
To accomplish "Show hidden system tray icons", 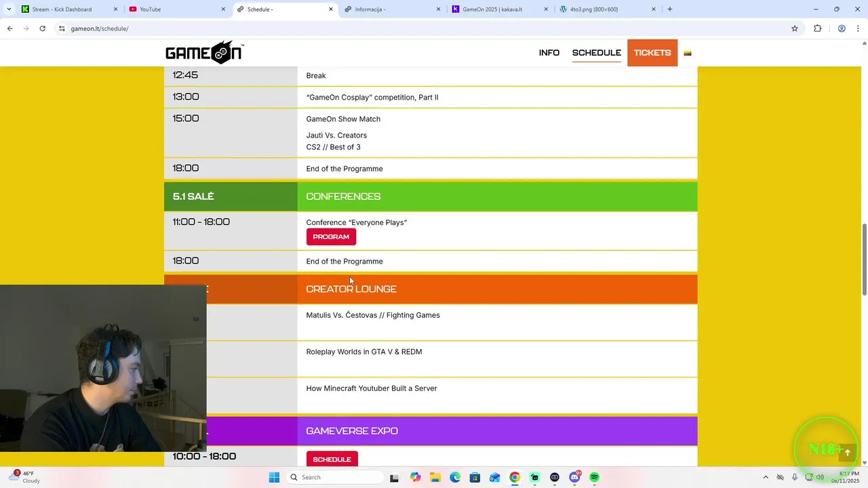I will (766, 477).
